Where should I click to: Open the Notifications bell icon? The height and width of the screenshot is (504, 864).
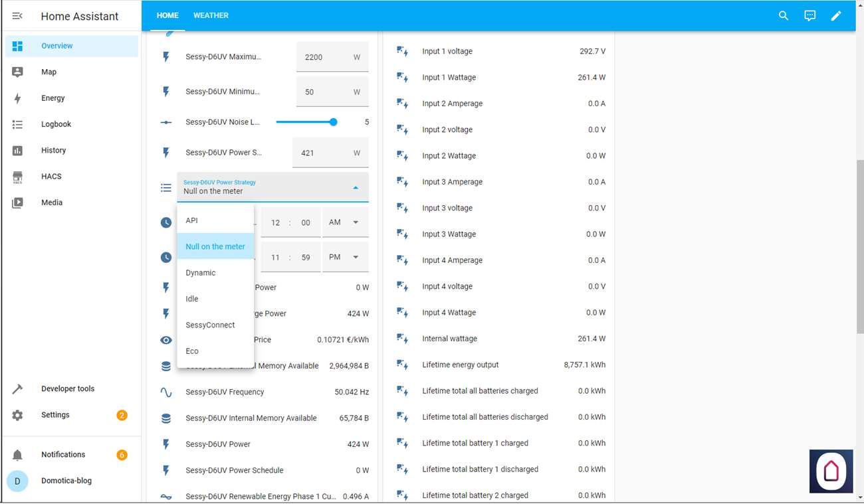click(x=17, y=455)
